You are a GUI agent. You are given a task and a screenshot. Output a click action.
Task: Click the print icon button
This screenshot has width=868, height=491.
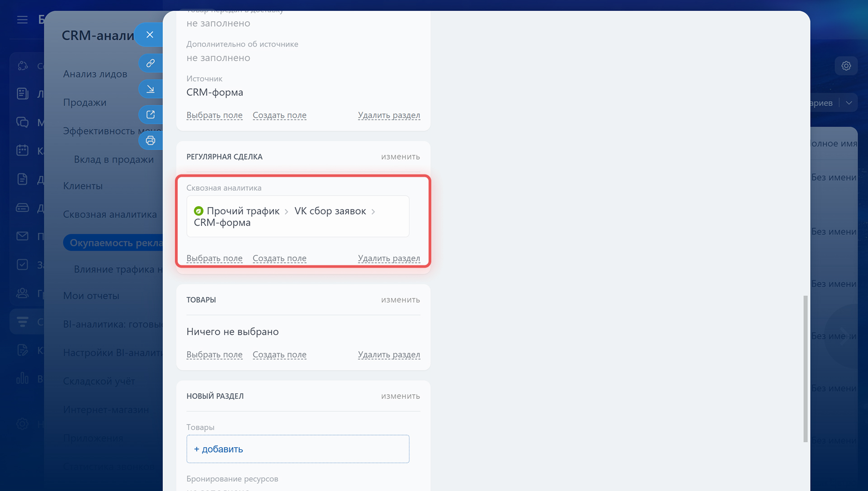(150, 141)
